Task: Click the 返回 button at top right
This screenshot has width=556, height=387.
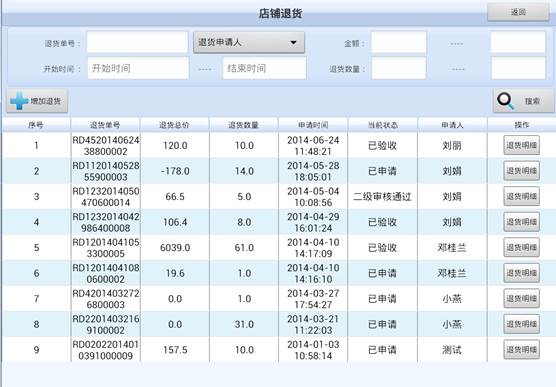Action: point(518,12)
